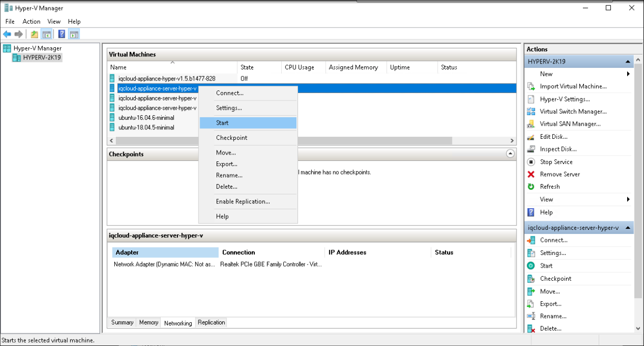Click the red X Remove Server icon

[531, 174]
